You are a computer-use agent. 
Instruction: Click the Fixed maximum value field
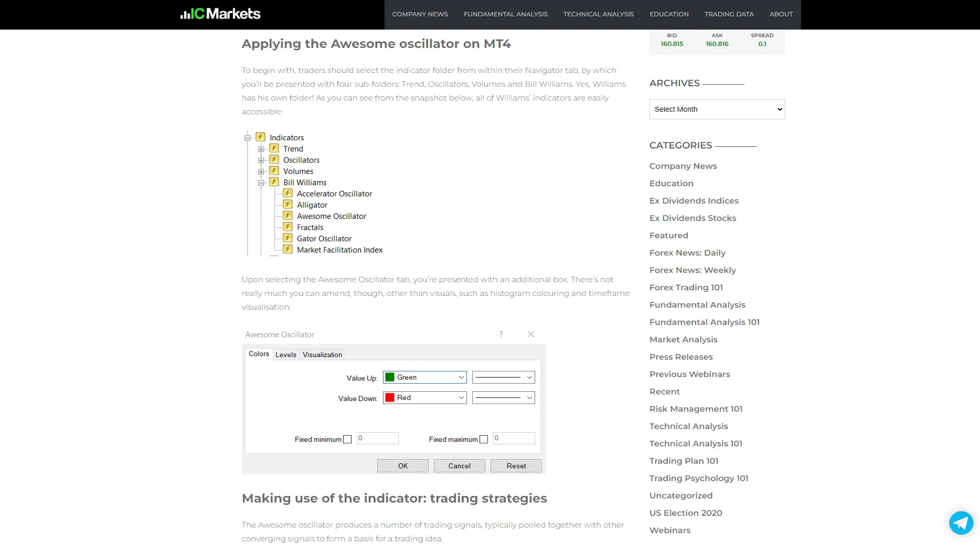(x=514, y=438)
